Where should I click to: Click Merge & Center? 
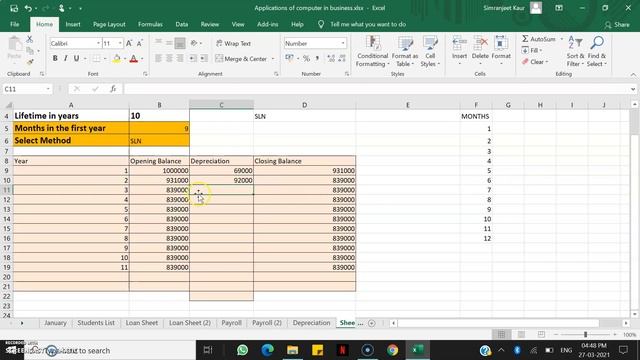[241, 59]
